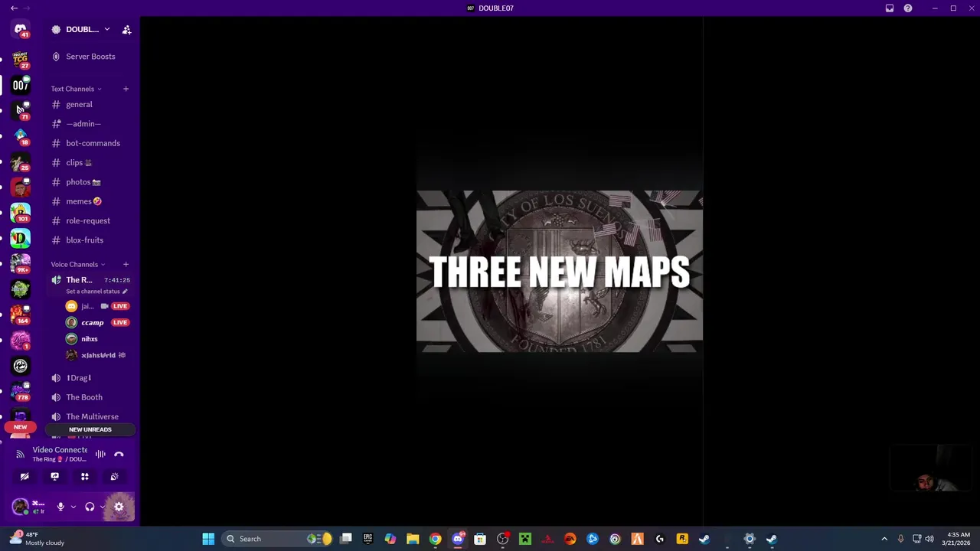Open the Discord help icon in title bar
980x551 pixels.
(x=908, y=8)
